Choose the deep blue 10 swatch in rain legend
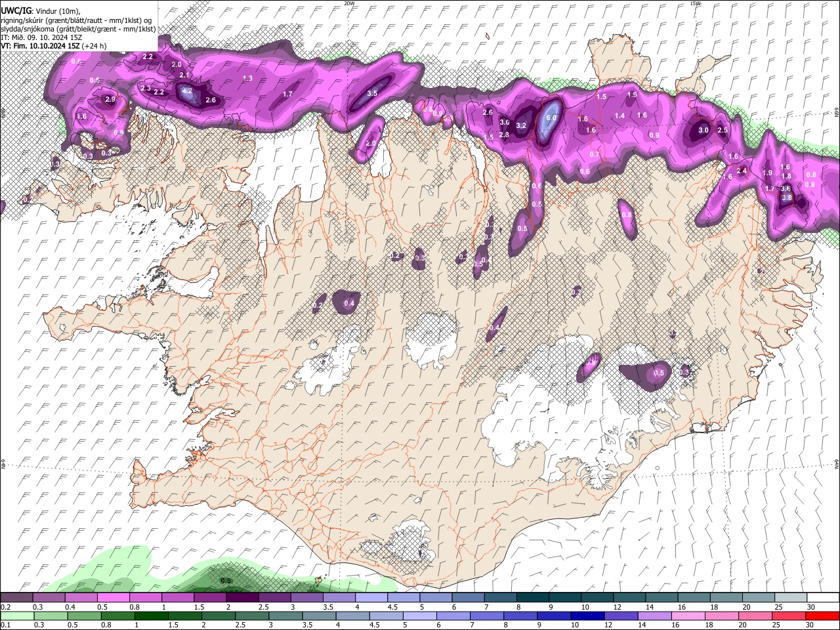The width and height of the screenshot is (840, 630). tap(588, 616)
